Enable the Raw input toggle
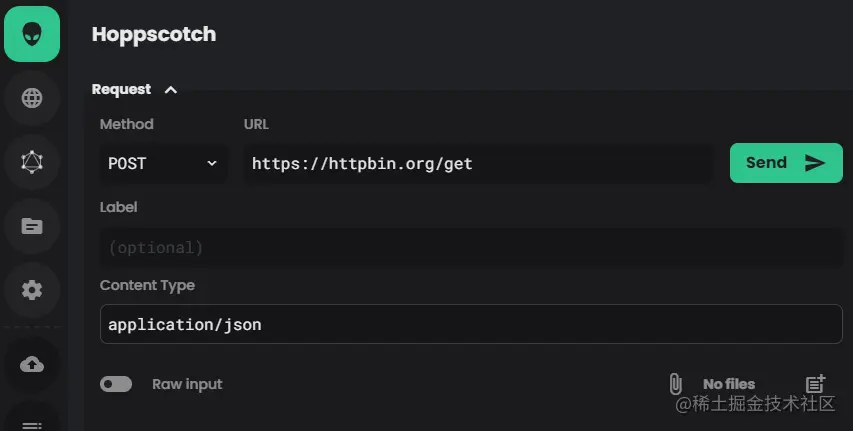853x431 pixels. [x=116, y=384]
